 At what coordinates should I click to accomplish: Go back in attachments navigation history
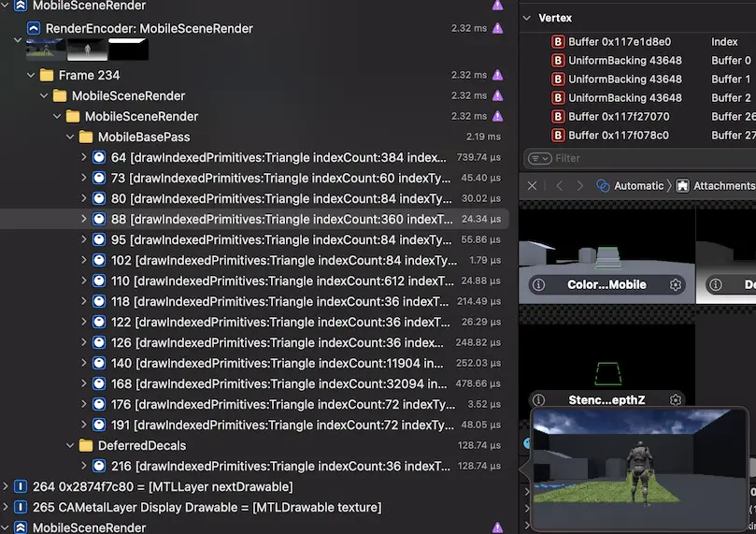(559, 186)
